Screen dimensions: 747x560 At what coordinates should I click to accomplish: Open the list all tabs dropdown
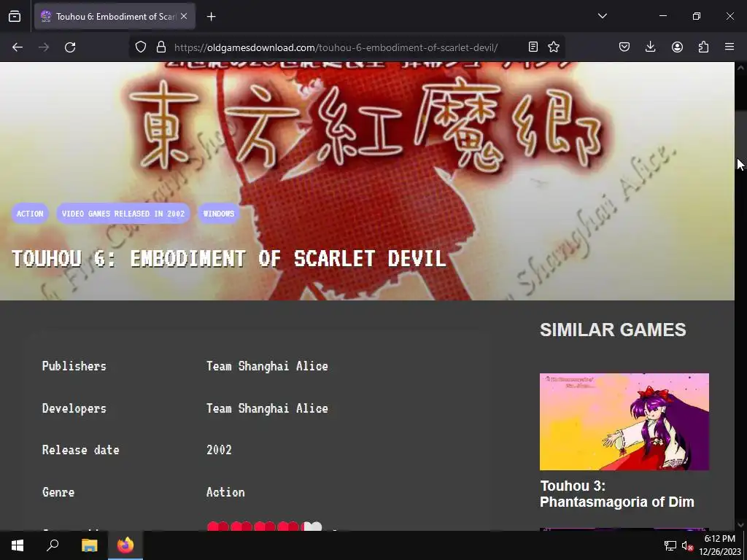(x=602, y=16)
